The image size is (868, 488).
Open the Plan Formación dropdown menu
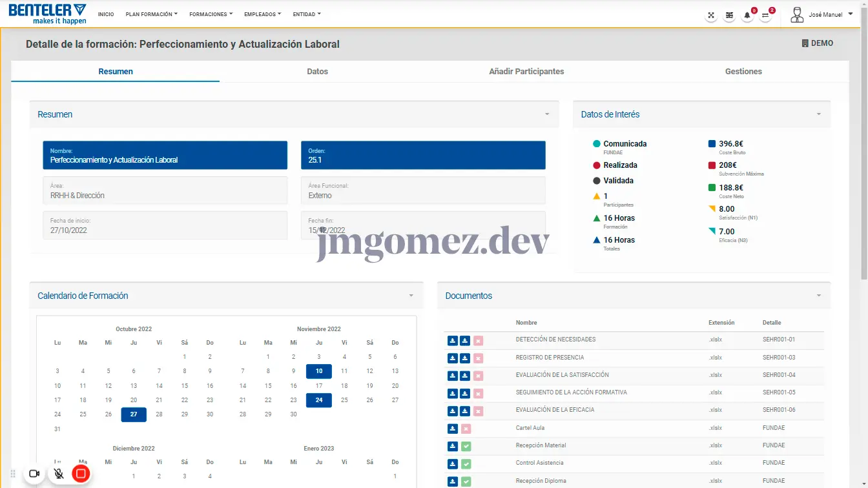(151, 14)
